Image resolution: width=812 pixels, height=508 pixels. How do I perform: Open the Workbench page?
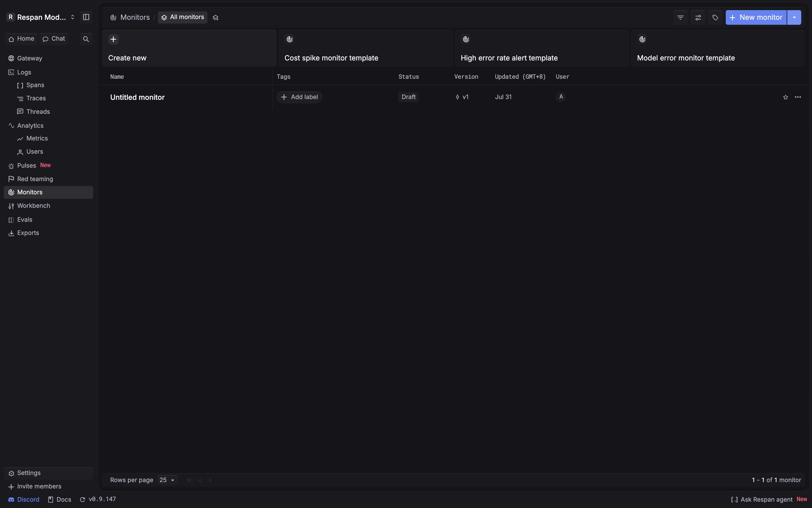point(49,206)
